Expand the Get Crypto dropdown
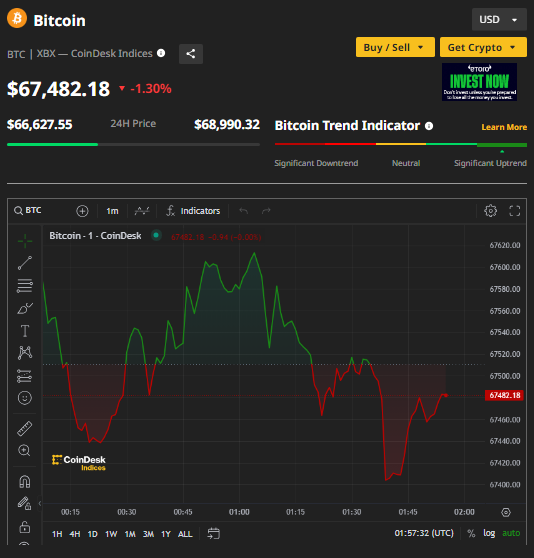 coord(483,47)
